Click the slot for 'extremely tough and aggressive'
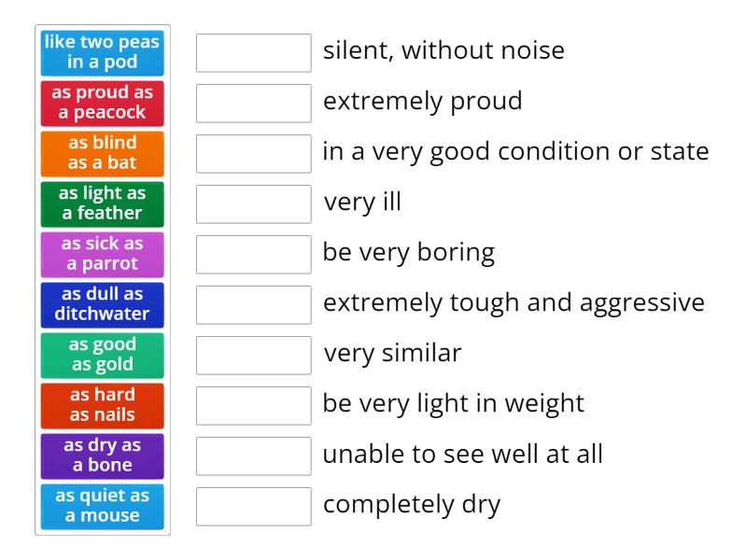This screenshot has height=560, width=747. [254, 305]
